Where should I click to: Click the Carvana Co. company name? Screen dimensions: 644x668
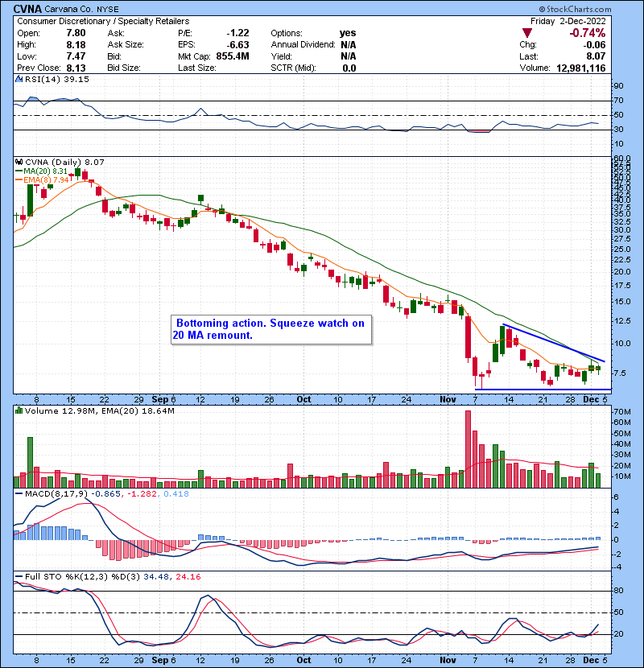(x=68, y=9)
